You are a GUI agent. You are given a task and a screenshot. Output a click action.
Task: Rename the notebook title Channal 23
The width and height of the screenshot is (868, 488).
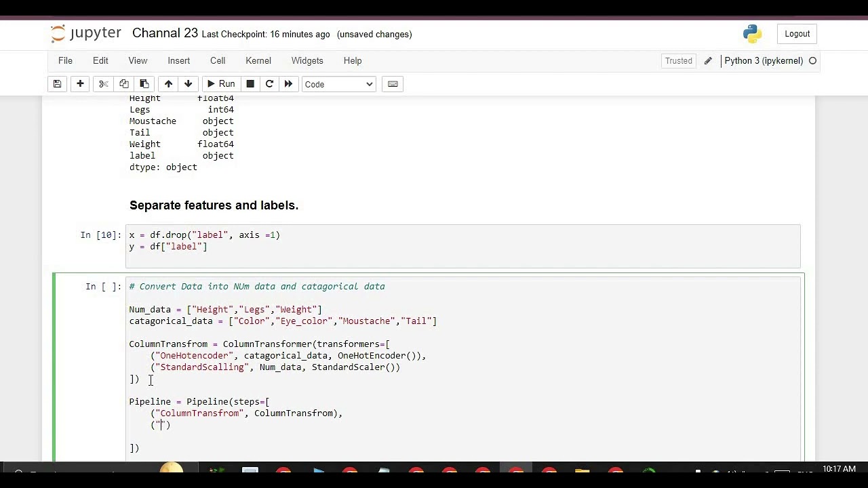[x=165, y=33]
